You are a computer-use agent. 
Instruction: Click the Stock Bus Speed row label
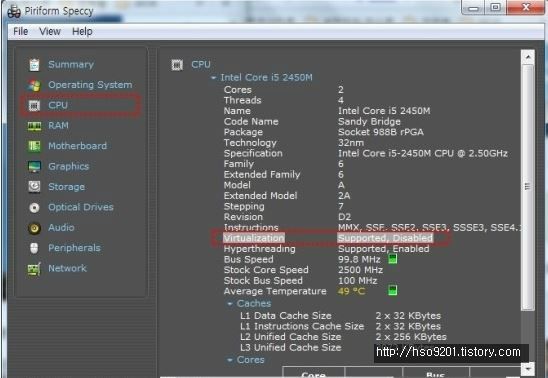(x=263, y=281)
